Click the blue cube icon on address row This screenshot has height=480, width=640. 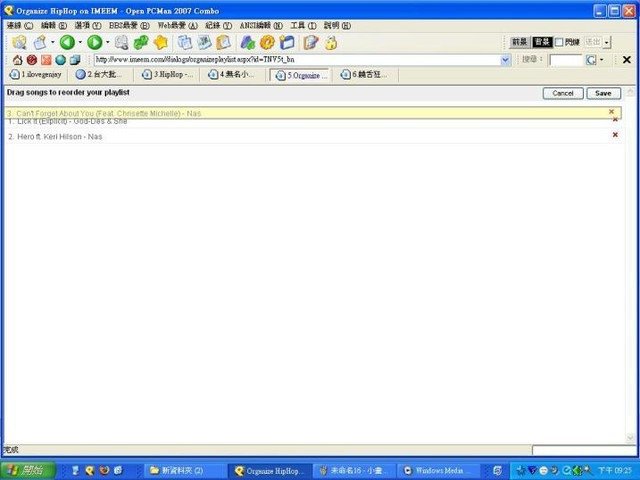click(75, 60)
